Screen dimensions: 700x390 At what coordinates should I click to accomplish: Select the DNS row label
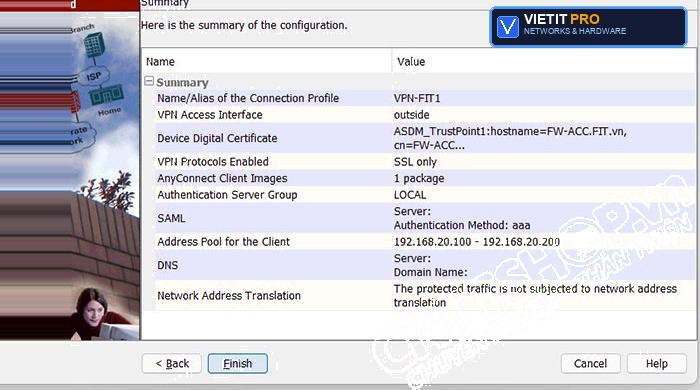[x=168, y=265]
